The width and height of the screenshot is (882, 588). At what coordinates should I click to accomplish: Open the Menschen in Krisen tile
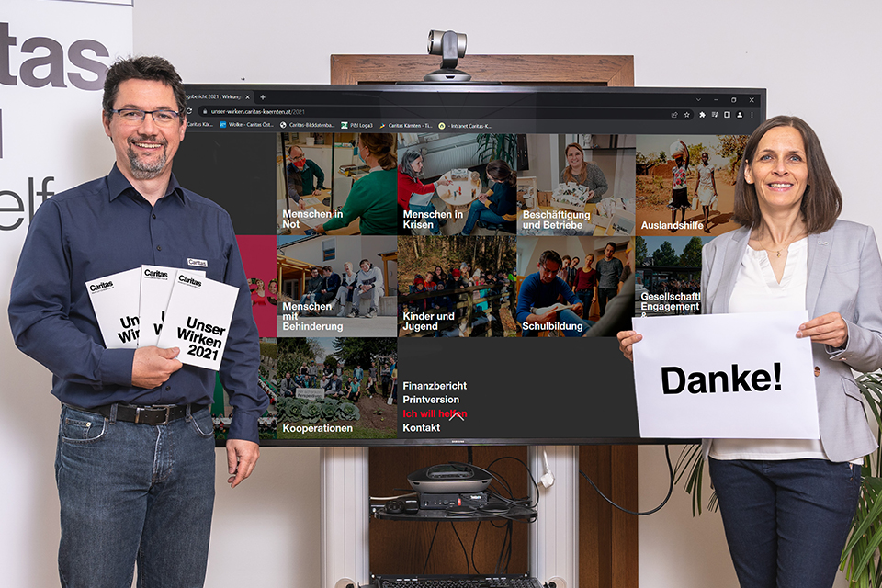457,185
